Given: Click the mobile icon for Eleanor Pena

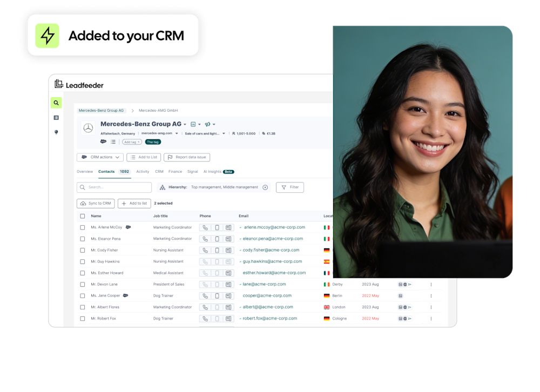Looking at the screenshot, I should pyautogui.click(x=217, y=239).
